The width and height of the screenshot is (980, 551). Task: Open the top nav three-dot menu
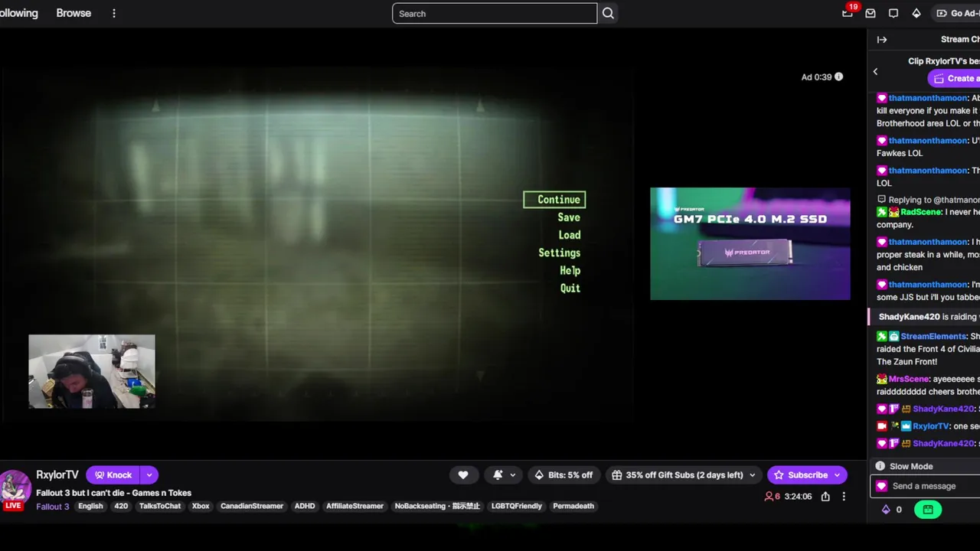click(114, 13)
